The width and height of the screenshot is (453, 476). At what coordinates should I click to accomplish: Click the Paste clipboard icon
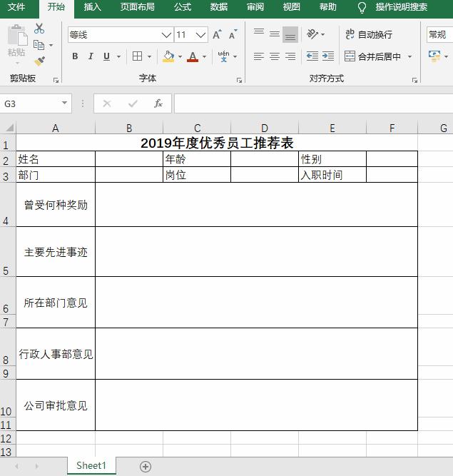point(17,35)
